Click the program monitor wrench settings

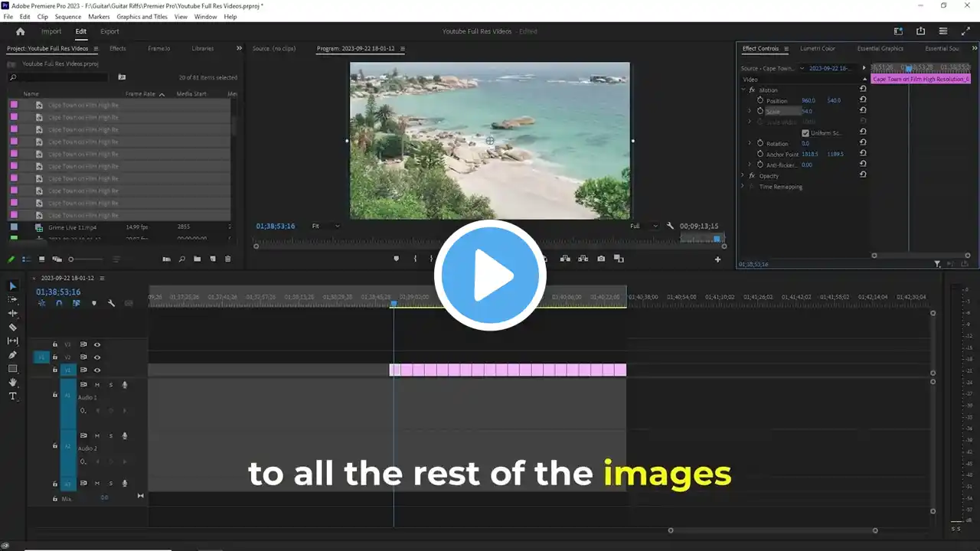coord(670,226)
